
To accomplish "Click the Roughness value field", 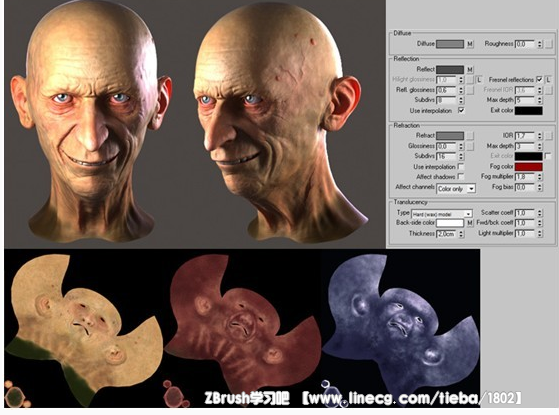I will tap(525, 44).
